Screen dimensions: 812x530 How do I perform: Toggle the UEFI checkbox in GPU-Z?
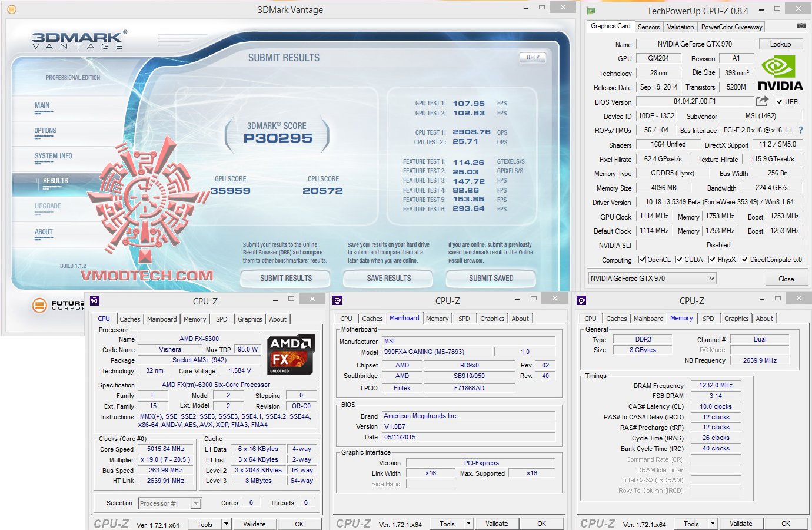(x=779, y=102)
